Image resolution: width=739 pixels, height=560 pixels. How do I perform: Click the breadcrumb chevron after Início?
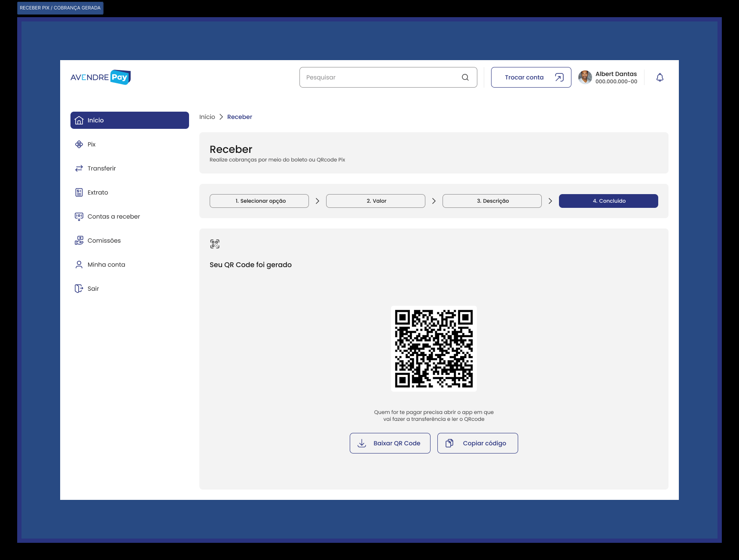(x=221, y=117)
